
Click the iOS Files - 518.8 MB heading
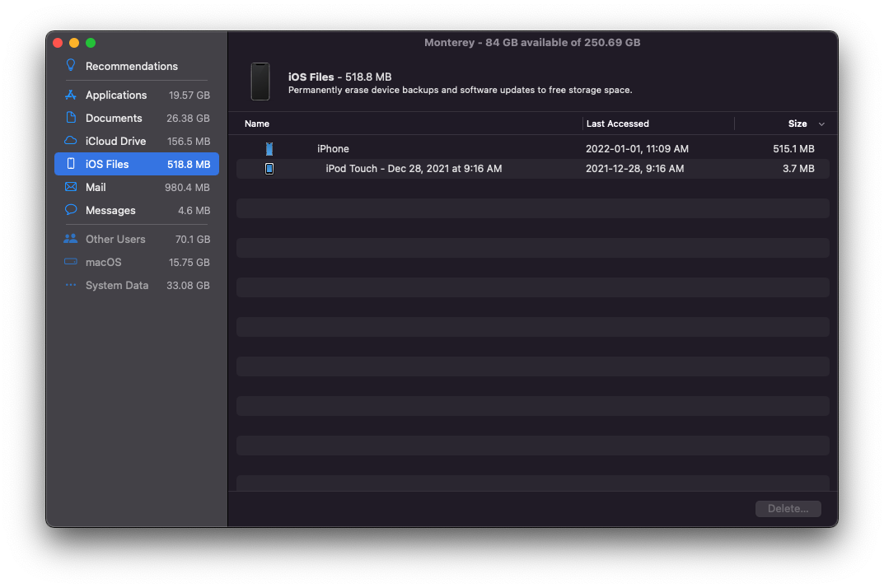(339, 77)
